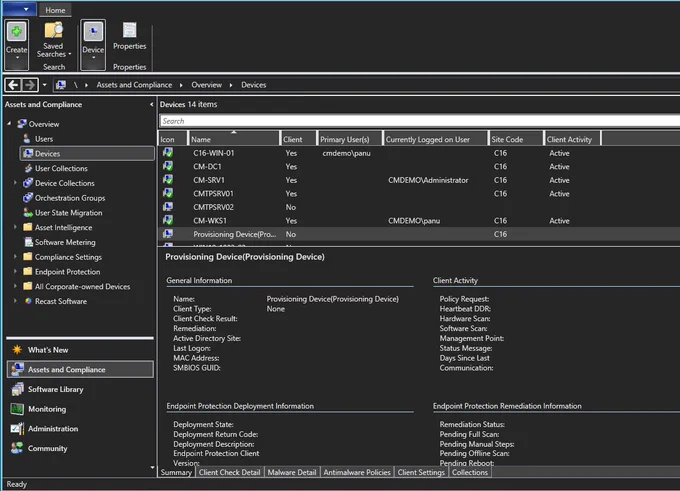Switch to the Client Settings tab

click(x=421, y=472)
